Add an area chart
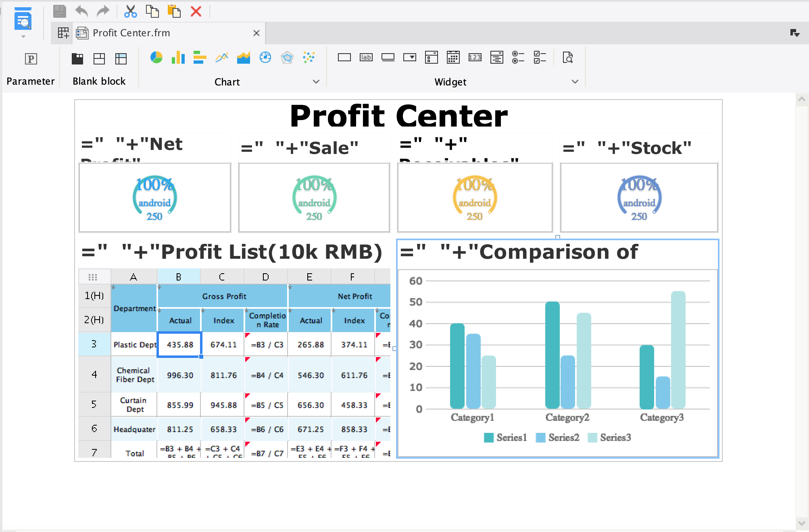Screen dimensions: 809x532 pyautogui.click(x=243, y=58)
